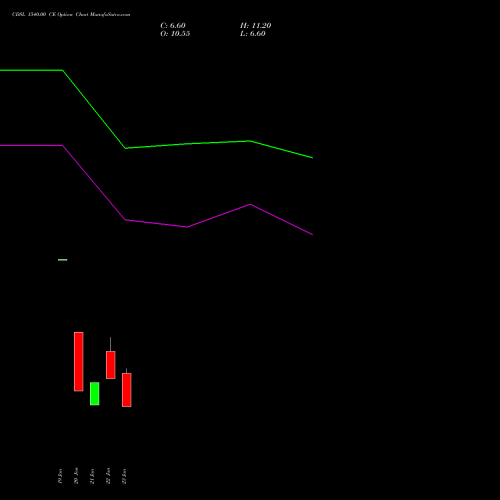Click the green candlestick for 21 Jan

pos(95,394)
